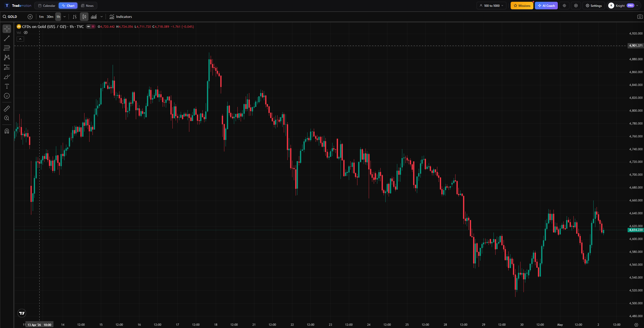644x328 pixels.
Task: Click the PRO badge
Action: coord(630,6)
